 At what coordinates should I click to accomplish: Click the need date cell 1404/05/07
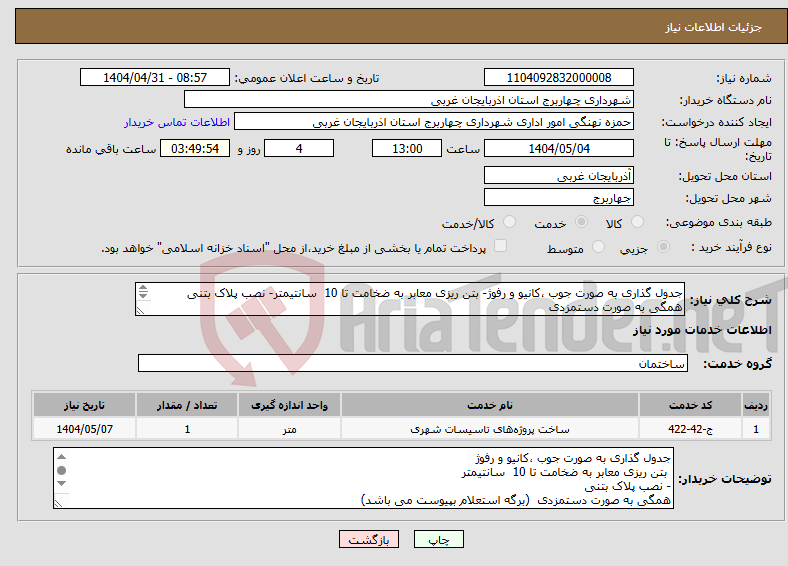[84, 429]
